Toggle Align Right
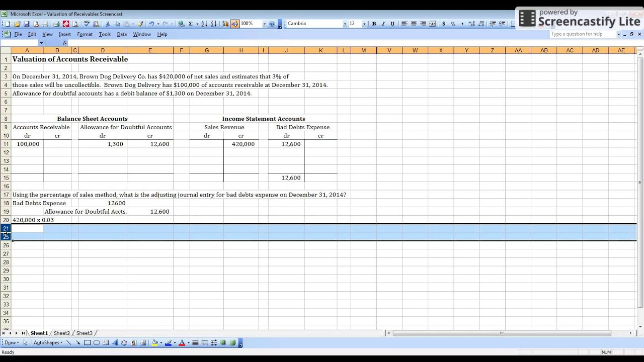Screen dimensions: 644x362 point(423,24)
